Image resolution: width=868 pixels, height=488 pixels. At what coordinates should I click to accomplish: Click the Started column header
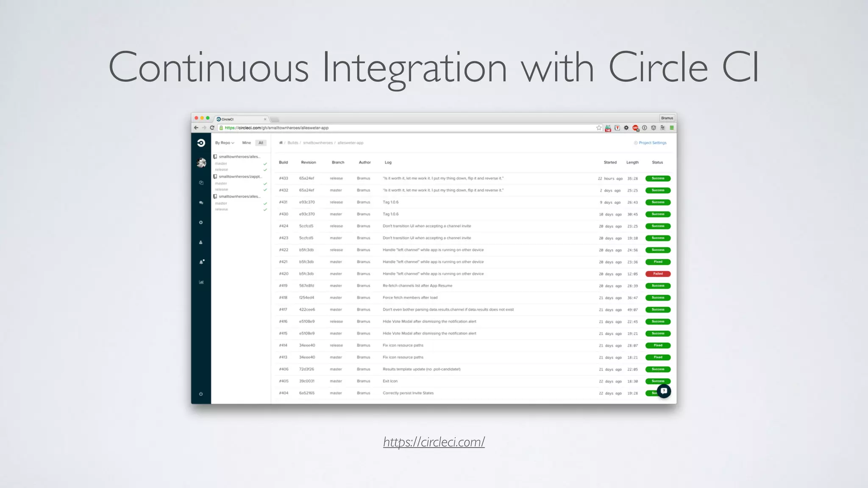610,162
